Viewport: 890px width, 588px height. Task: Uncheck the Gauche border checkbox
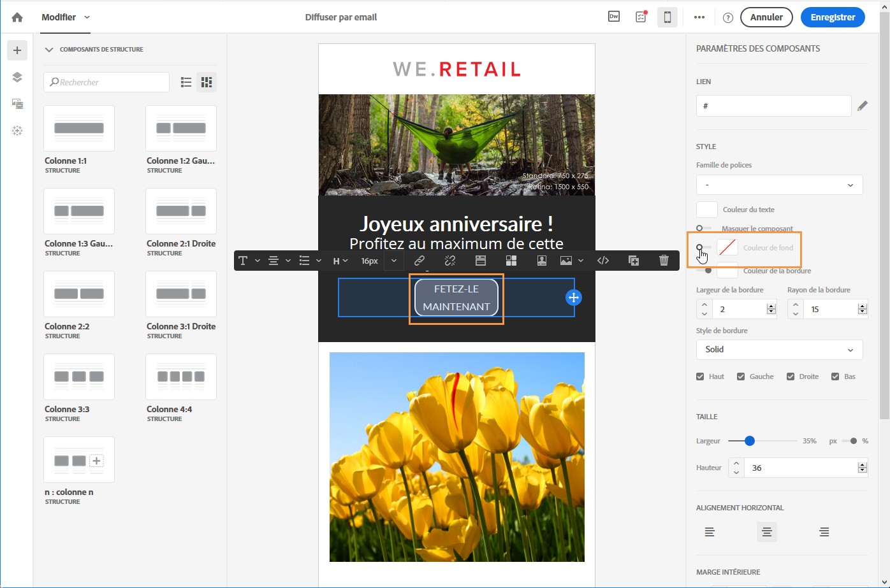[741, 376]
